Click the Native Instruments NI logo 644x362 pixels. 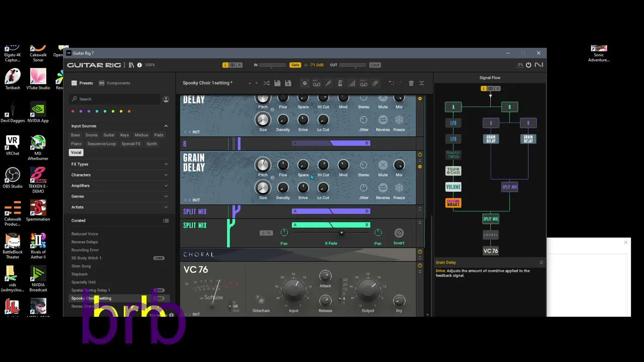pos(539,65)
